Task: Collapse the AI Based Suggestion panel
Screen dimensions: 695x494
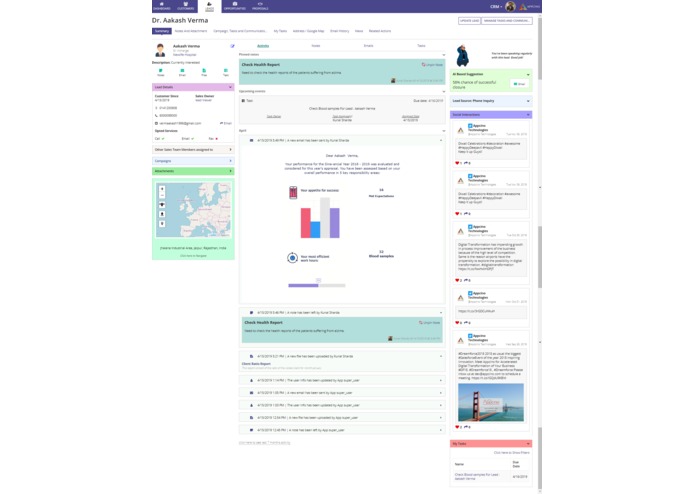Action: point(528,74)
